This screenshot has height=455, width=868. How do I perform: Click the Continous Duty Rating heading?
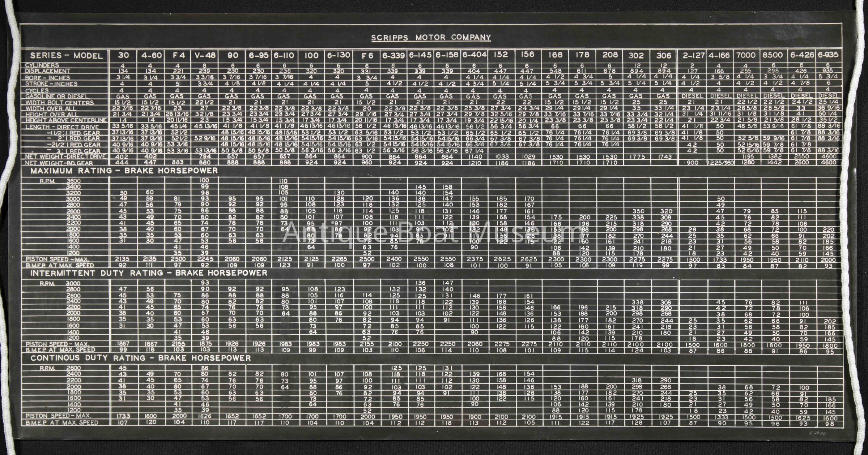[x=140, y=358]
